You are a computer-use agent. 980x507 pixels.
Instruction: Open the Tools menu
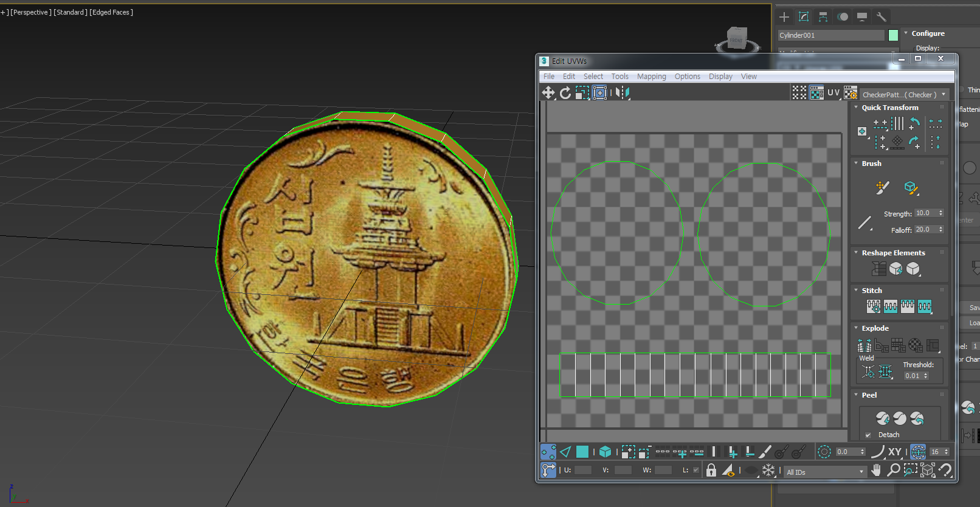point(620,77)
